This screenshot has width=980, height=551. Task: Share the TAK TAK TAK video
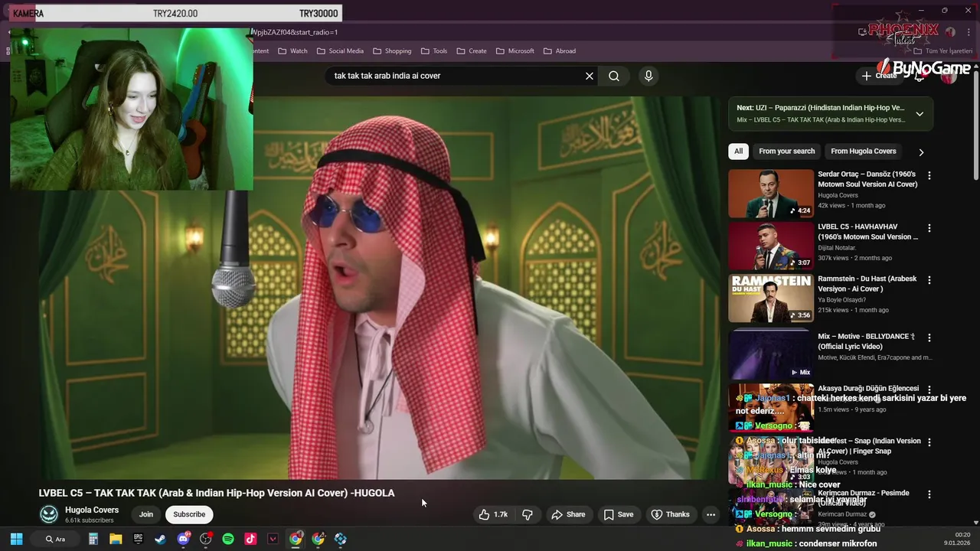[568, 514]
